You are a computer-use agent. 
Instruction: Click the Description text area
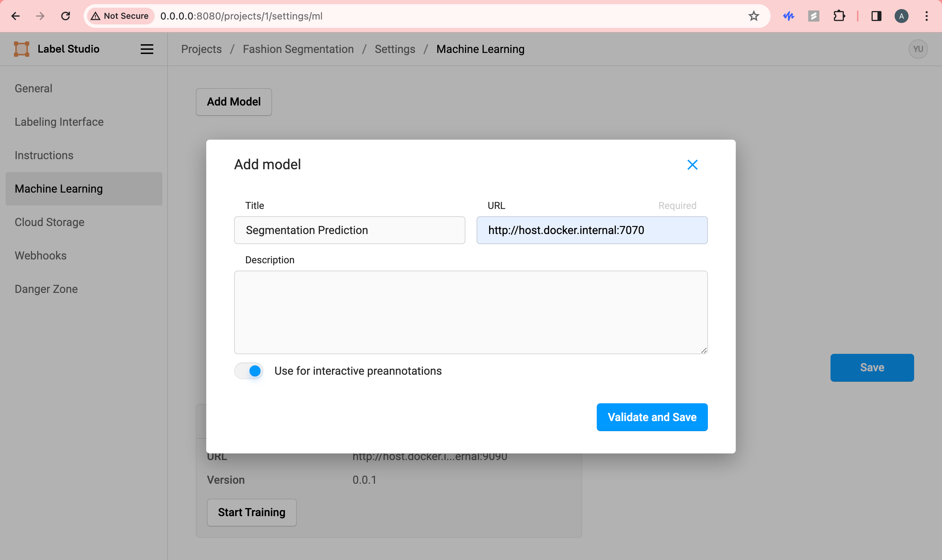(470, 312)
